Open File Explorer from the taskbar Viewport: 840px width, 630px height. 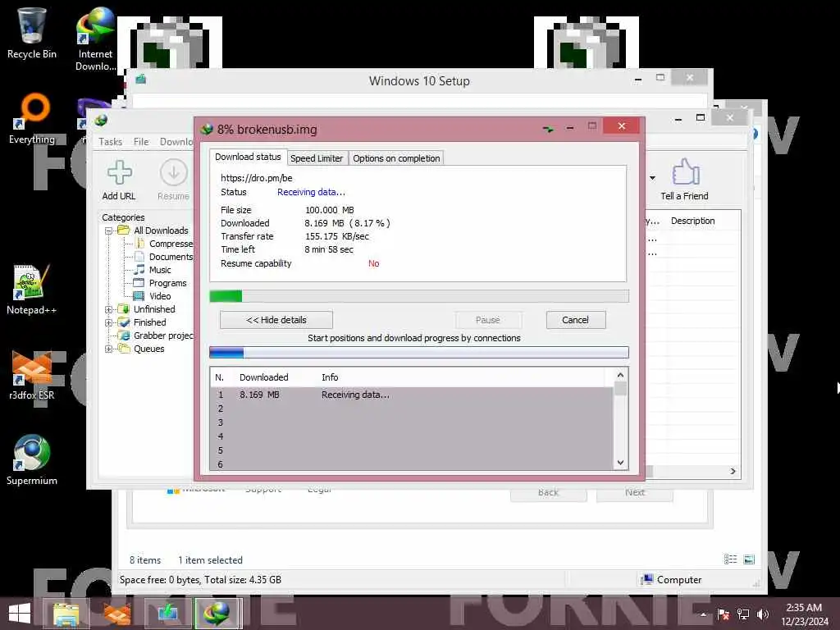click(66, 613)
